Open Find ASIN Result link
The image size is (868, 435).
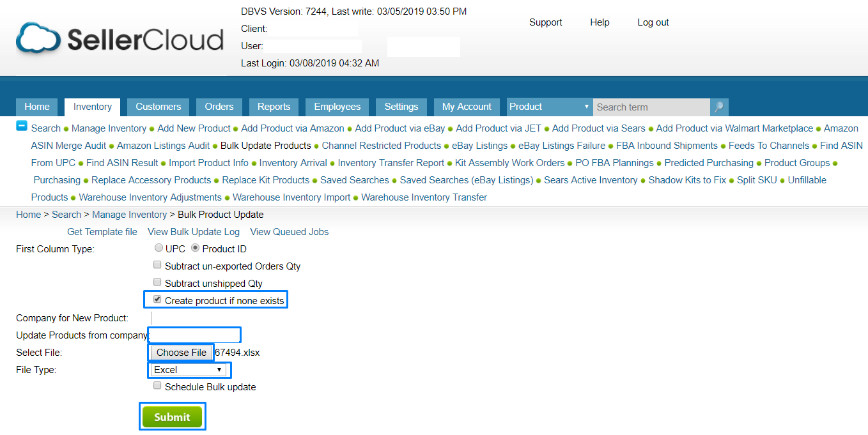(122, 163)
